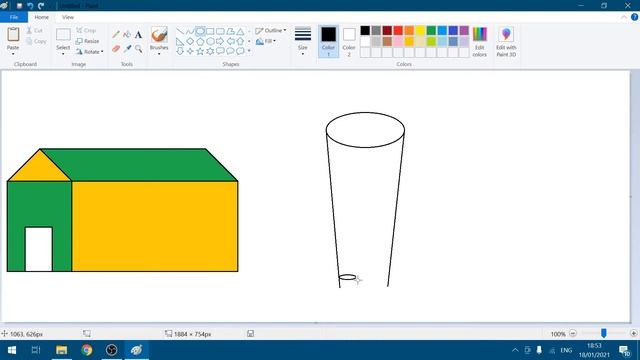640x360 pixels.
Task: Select the Magnifier tool
Action: point(138,49)
